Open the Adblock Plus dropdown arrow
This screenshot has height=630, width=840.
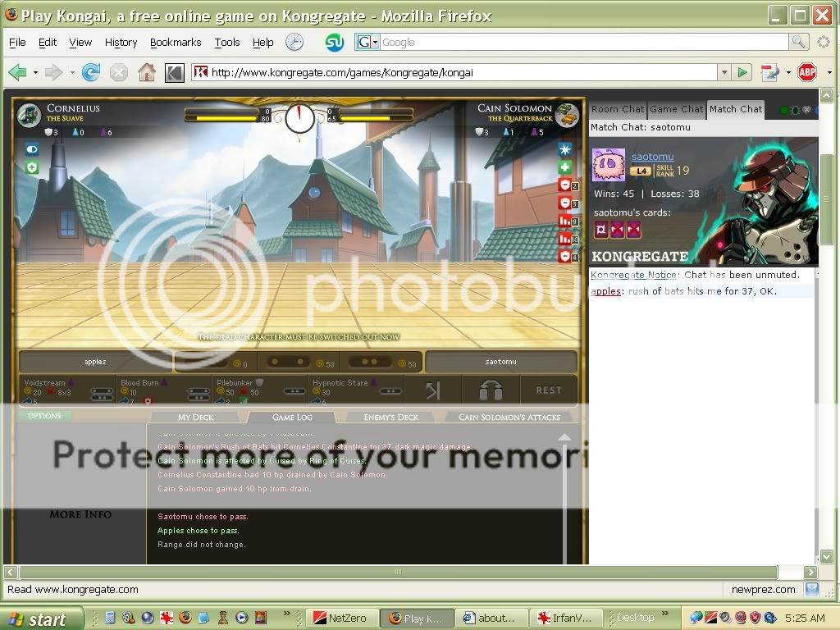coord(829,72)
